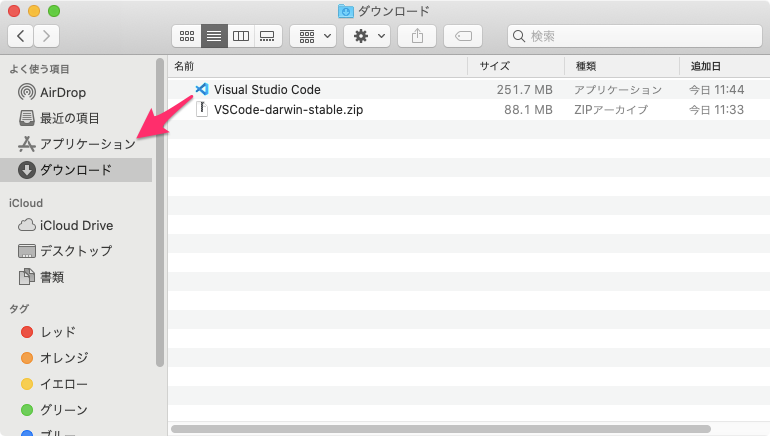
Task: Click the horizontal scrollbar at bottom
Action: pyautogui.click(x=441, y=429)
